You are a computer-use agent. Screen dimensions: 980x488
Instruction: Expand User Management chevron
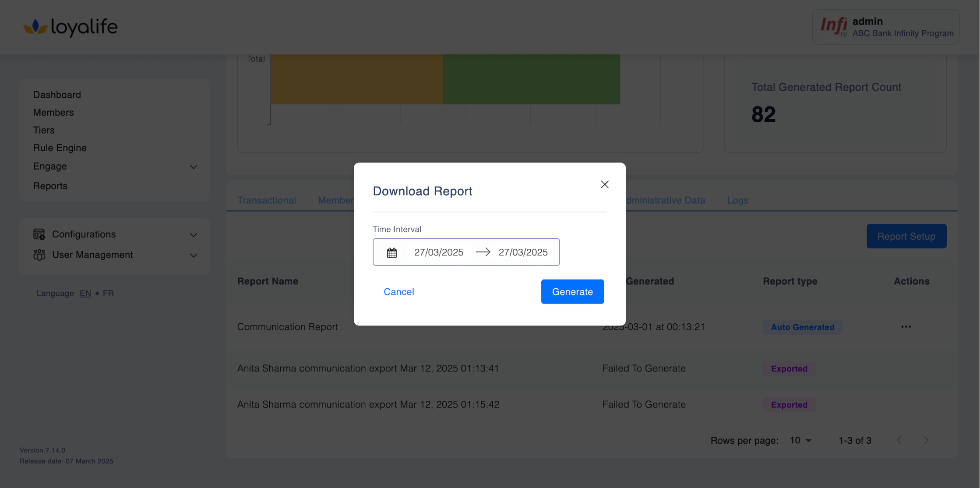194,255
